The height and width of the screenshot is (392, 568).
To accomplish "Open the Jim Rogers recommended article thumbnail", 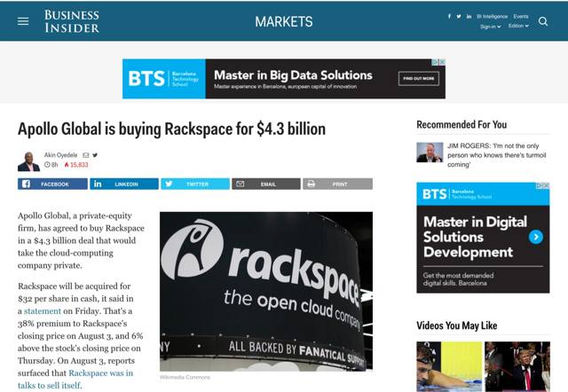I will [430, 152].
